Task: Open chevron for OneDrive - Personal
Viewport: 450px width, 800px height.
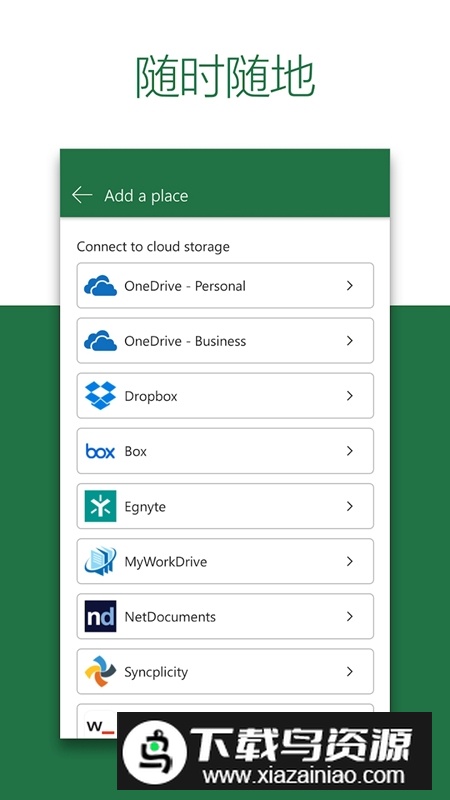Action: click(350, 286)
